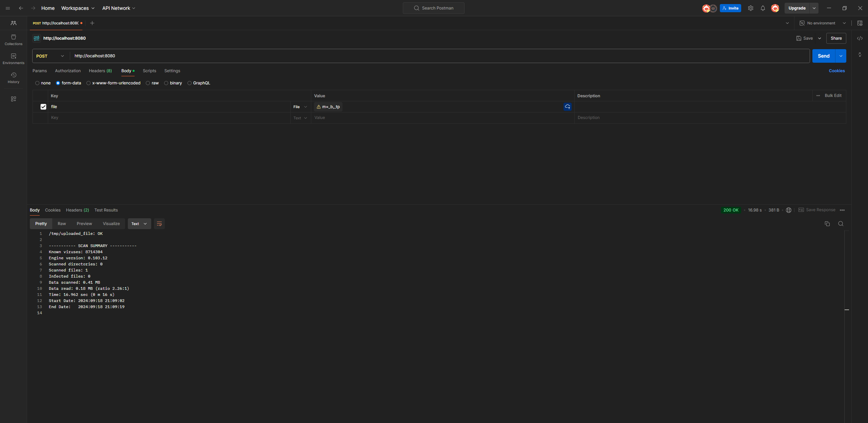This screenshot has width=868, height=423.
Task: Click Save Response
Action: [817, 210]
